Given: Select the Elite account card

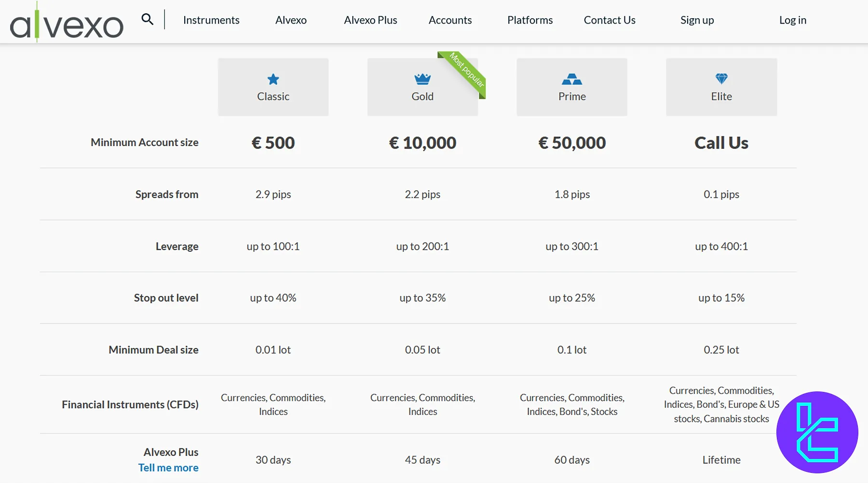Looking at the screenshot, I should [721, 87].
